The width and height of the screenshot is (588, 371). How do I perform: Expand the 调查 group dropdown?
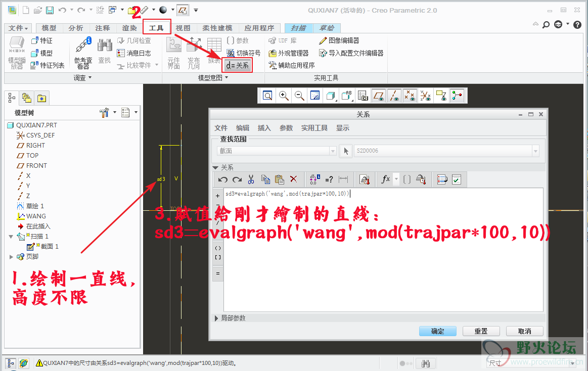(x=82, y=78)
